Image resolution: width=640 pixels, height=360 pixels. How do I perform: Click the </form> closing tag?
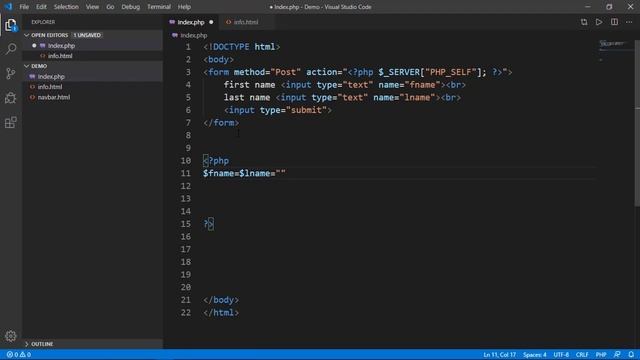pos(221,123)
